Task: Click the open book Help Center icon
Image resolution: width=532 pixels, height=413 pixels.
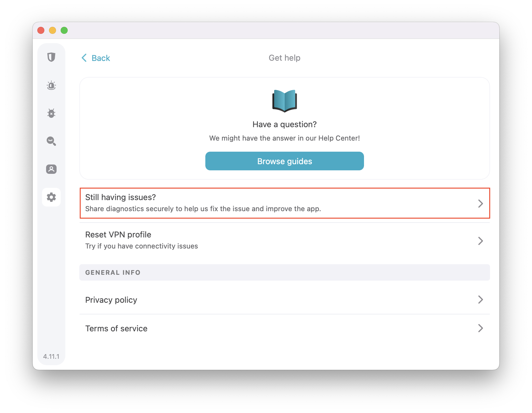Action: [284, 101]
